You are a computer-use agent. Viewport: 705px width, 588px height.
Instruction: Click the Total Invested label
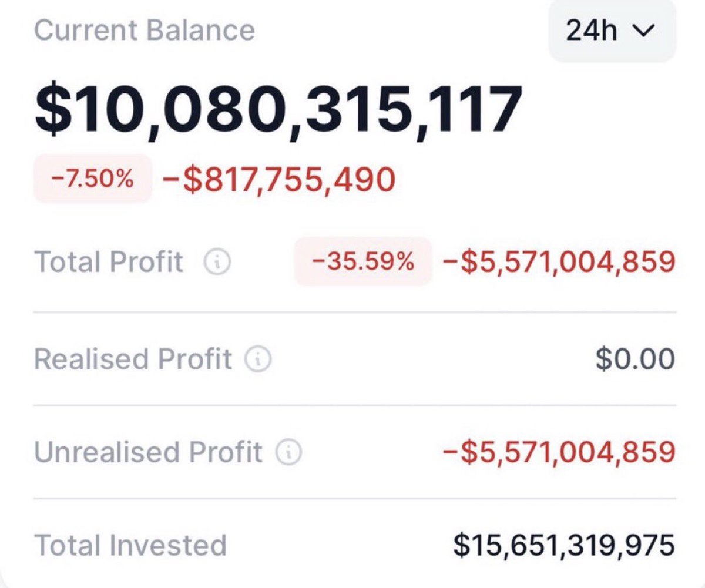point(130,545)
